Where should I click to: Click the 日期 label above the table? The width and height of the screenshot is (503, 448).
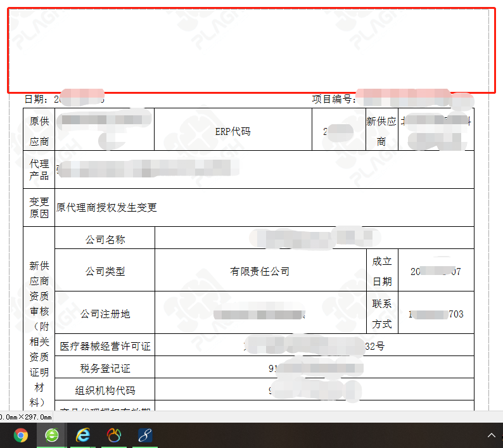point(36,99)
